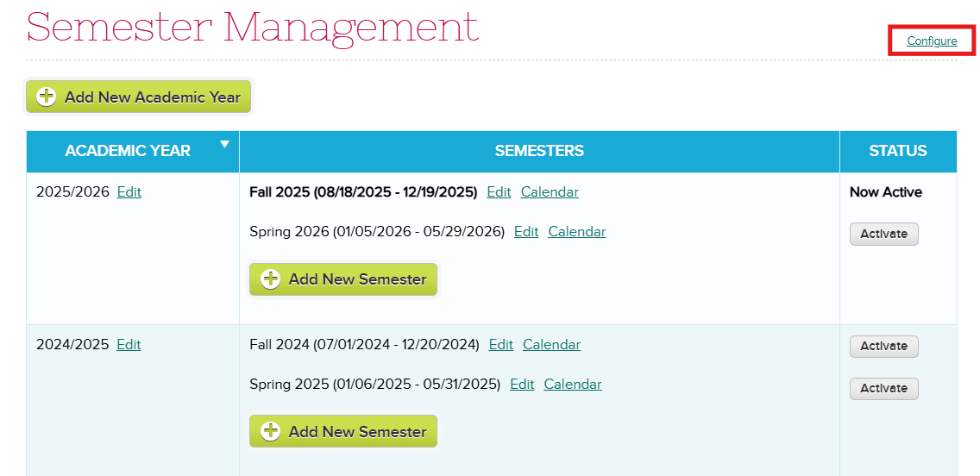Screen dimensions: 980x476
Task: Edit the Fall 2025 semester
Action: (499, 191)
